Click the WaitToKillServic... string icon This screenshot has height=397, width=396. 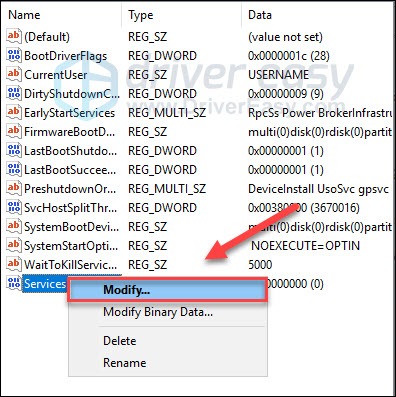point(14,264)
